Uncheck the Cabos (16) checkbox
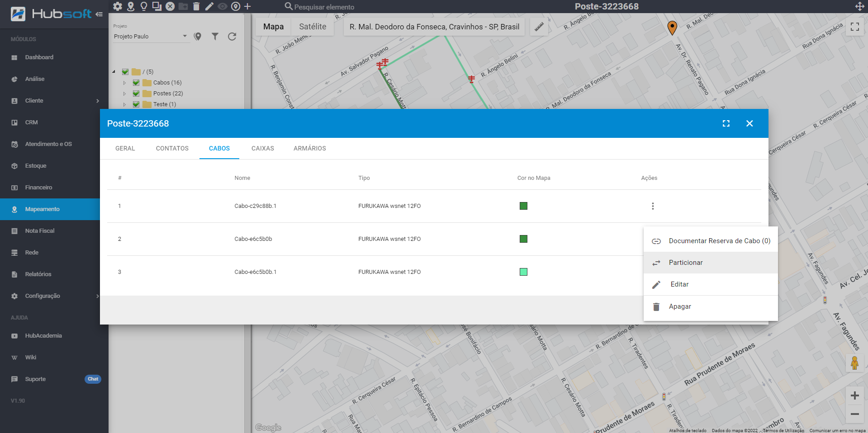 point(136,82)
